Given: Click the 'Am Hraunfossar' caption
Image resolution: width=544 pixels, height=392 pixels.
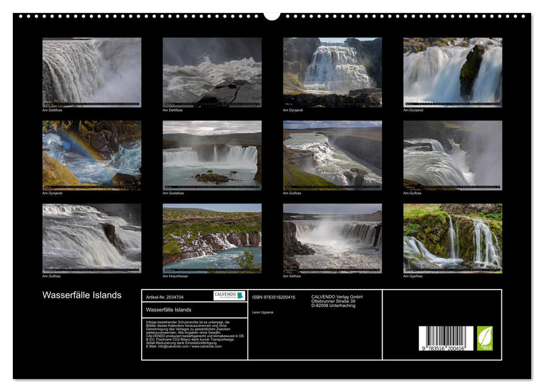Looking at the screenshot, I should tap(174, 276).
